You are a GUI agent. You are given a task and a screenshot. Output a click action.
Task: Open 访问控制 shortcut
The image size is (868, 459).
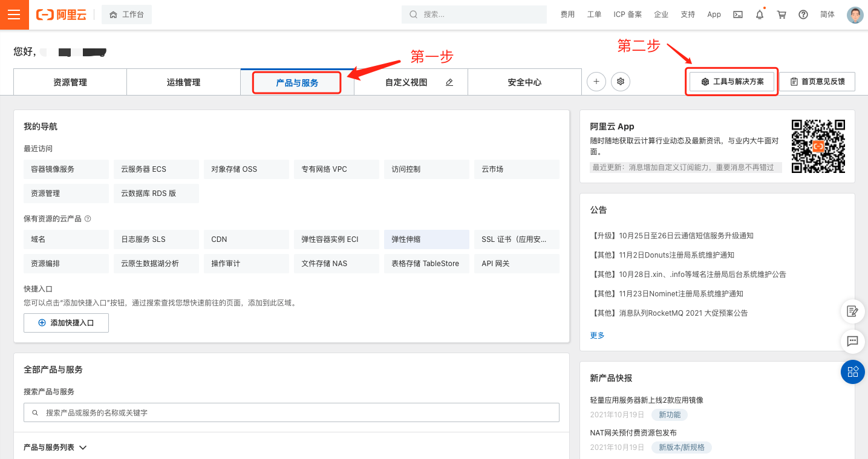coord(426,169)
